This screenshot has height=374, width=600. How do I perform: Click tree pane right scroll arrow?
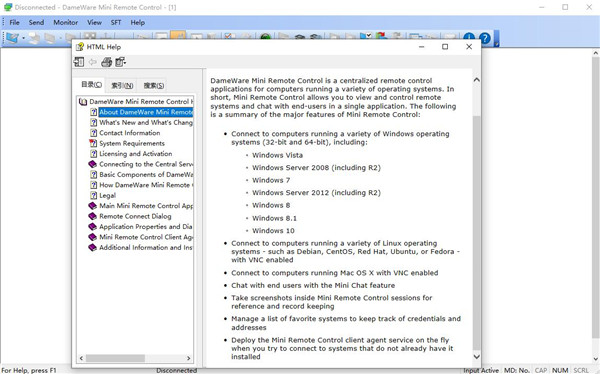pyautogui.click(x=189, y=358)
